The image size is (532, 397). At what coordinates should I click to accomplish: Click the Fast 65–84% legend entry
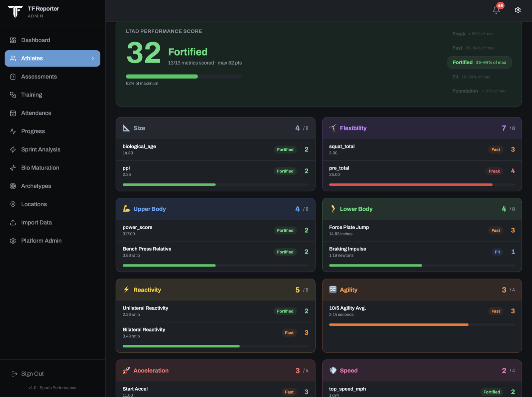pyautogui.click(x=473, y=48)
